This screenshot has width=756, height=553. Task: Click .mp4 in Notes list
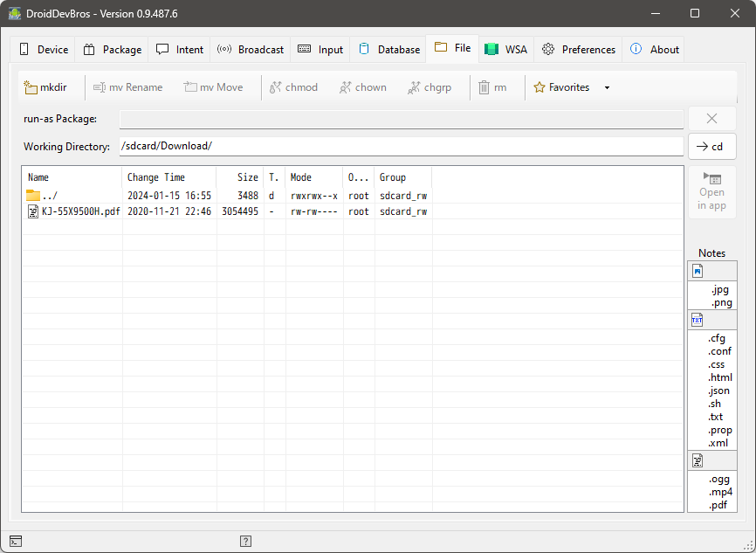720,492
